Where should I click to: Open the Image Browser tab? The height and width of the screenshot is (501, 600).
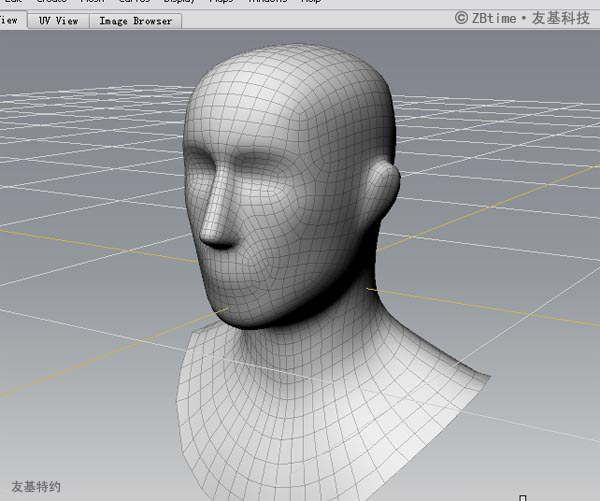(x=135, y=21)
